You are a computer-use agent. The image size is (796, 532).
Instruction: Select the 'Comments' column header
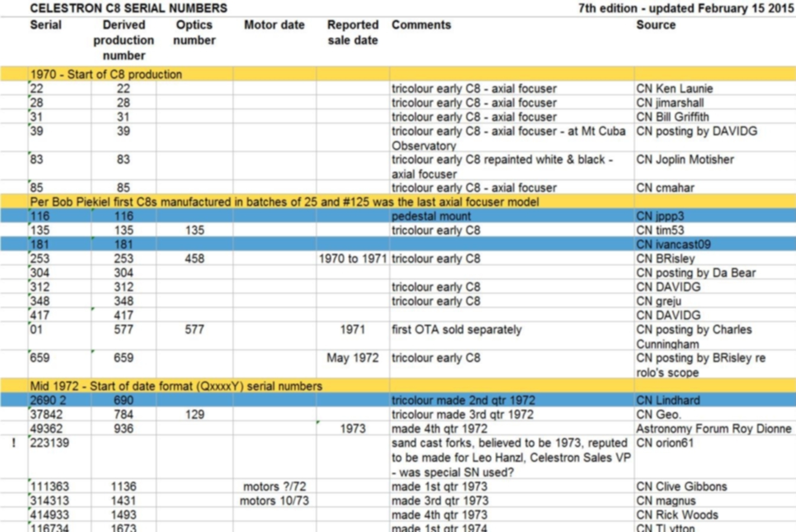(x=421, y=25)
